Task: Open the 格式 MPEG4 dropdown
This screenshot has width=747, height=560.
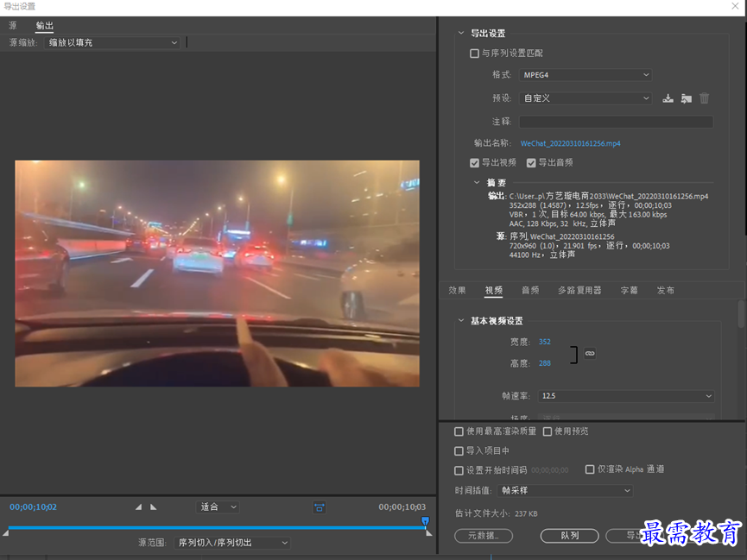Action: (586, 75)
